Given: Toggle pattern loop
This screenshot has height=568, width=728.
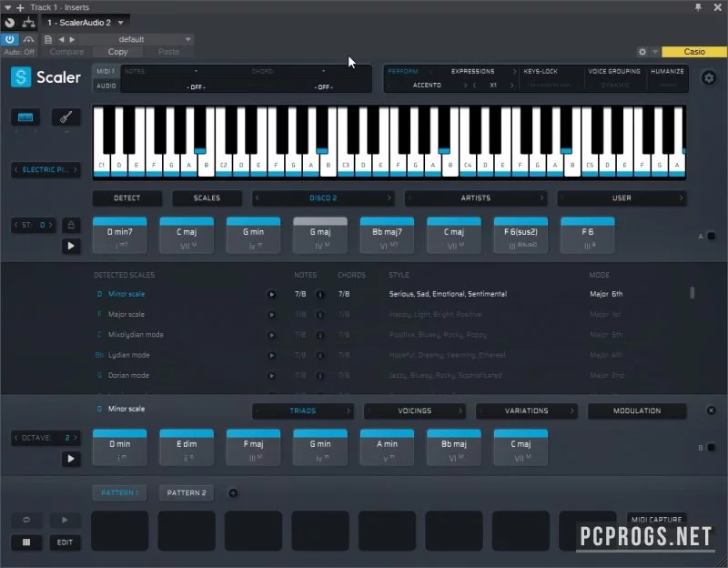Looking at the screenshot, I should [x=26, y=520].
